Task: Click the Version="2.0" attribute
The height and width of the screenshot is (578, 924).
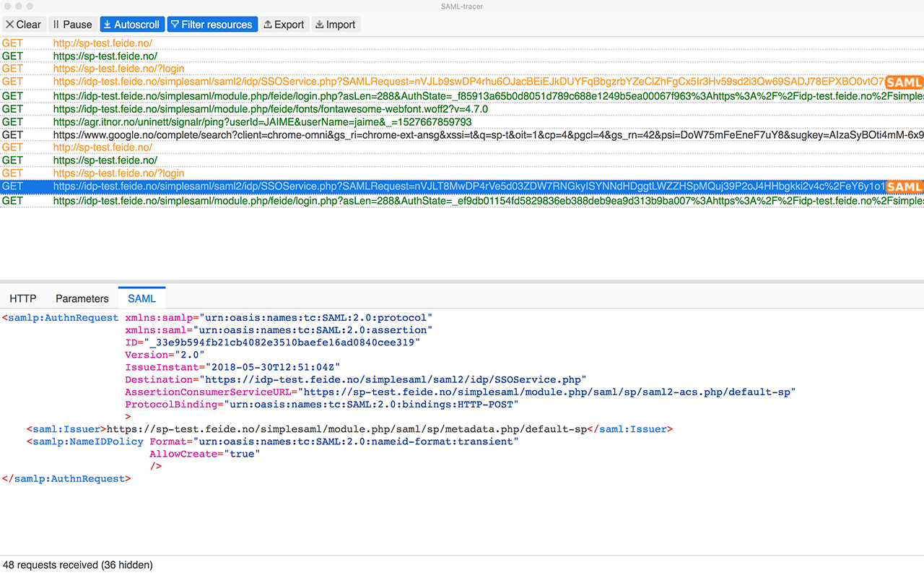Action: pyautogui.click(x=165, y=355)
